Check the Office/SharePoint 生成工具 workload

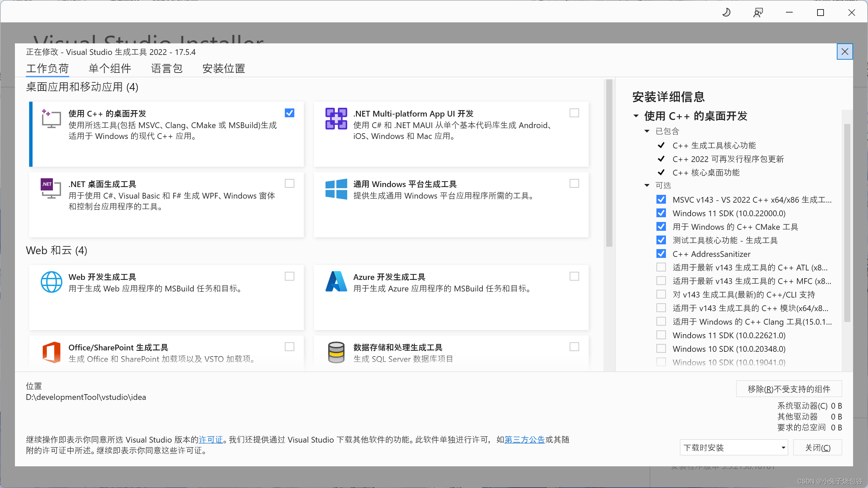290,347
